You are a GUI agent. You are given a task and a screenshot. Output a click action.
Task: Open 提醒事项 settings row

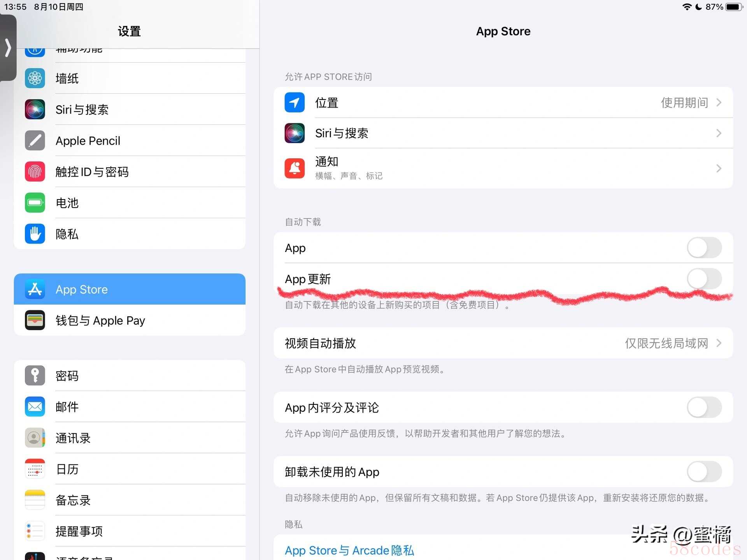[130, 531]
